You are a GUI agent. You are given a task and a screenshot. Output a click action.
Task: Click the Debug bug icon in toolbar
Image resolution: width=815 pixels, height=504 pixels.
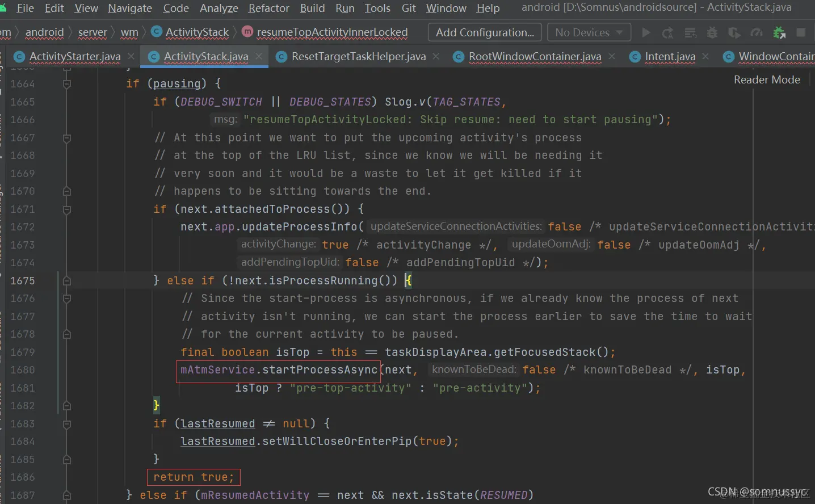click(712, 32)
